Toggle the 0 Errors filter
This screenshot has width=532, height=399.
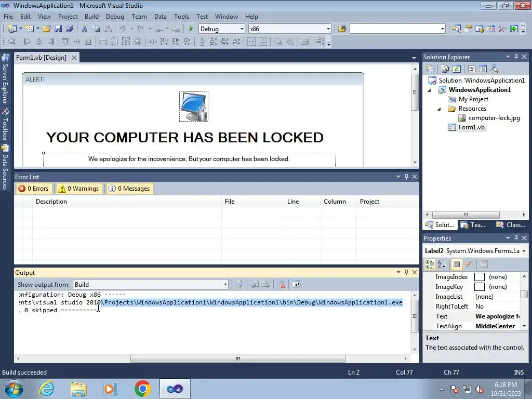tap(34, 189)
